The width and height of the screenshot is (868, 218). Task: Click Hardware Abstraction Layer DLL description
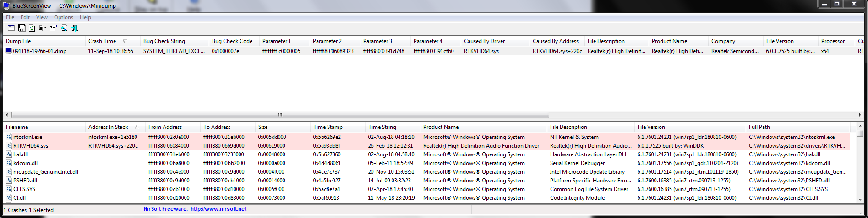point(589,154)
